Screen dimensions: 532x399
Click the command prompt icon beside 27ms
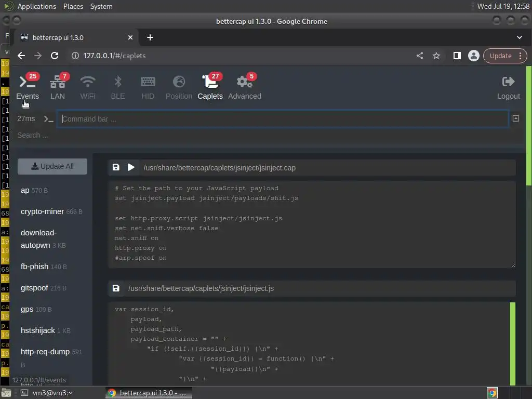pyautogui.click(x=48, y=119)
